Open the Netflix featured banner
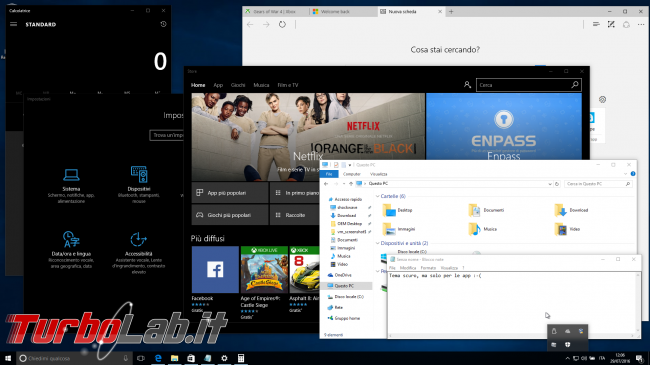 [x=308, y=137]
